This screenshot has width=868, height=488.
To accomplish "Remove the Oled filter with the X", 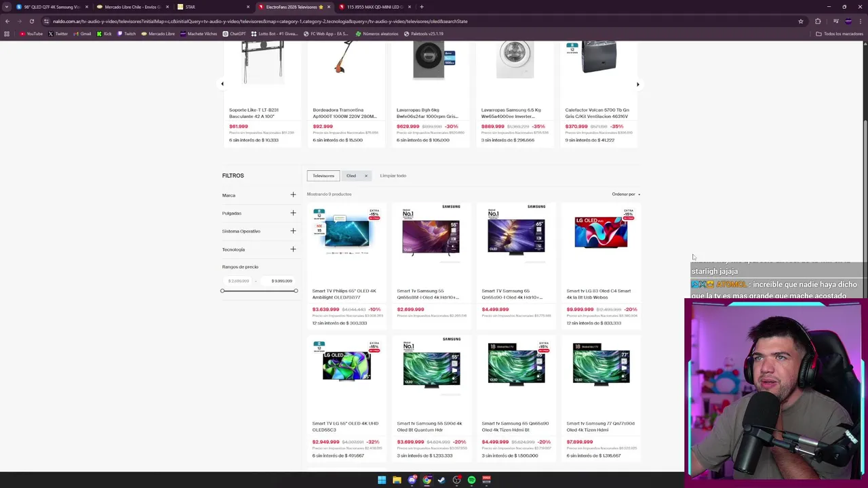I will (x=366, y=176).
